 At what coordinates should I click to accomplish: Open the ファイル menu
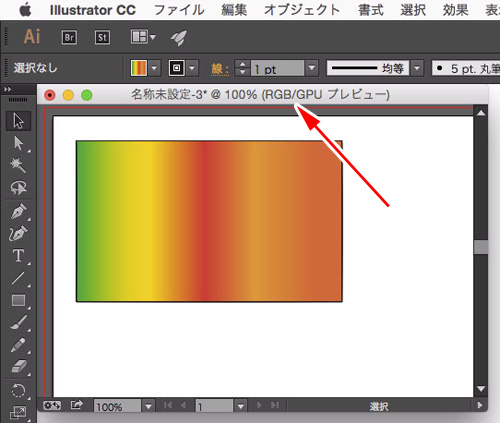click(179, 10)
